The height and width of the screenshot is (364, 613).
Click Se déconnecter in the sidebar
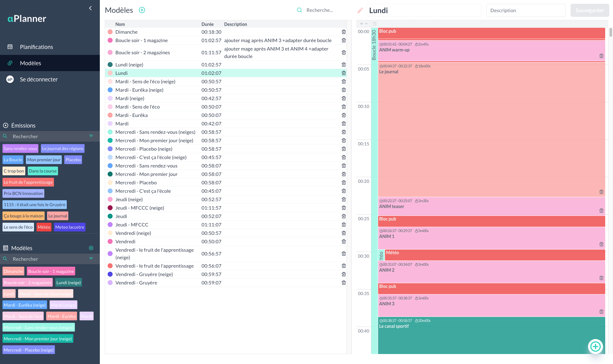[x=39, y=79]
